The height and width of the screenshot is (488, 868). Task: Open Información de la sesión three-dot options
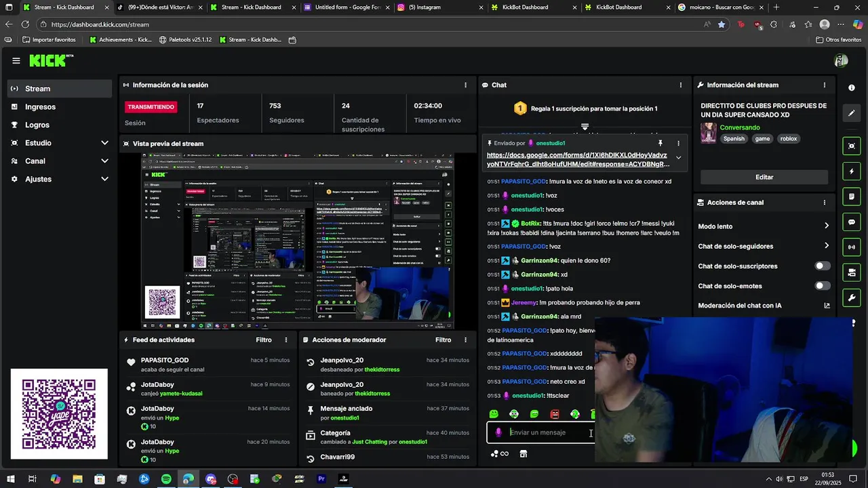pyautogui.click(x=465, y=85)
